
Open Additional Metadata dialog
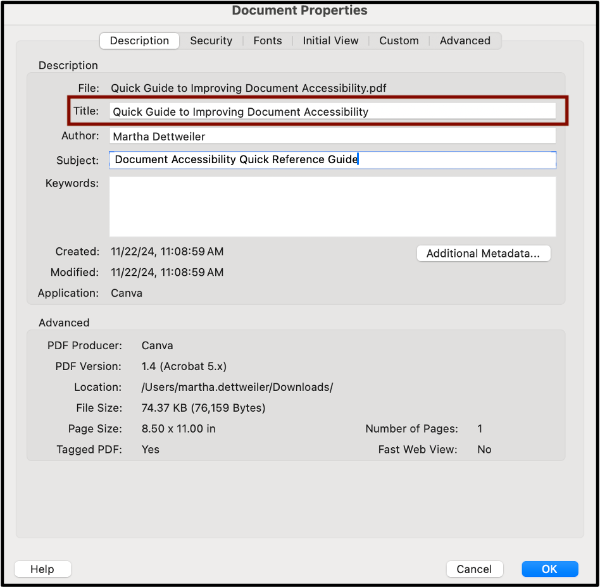point(483,253)
